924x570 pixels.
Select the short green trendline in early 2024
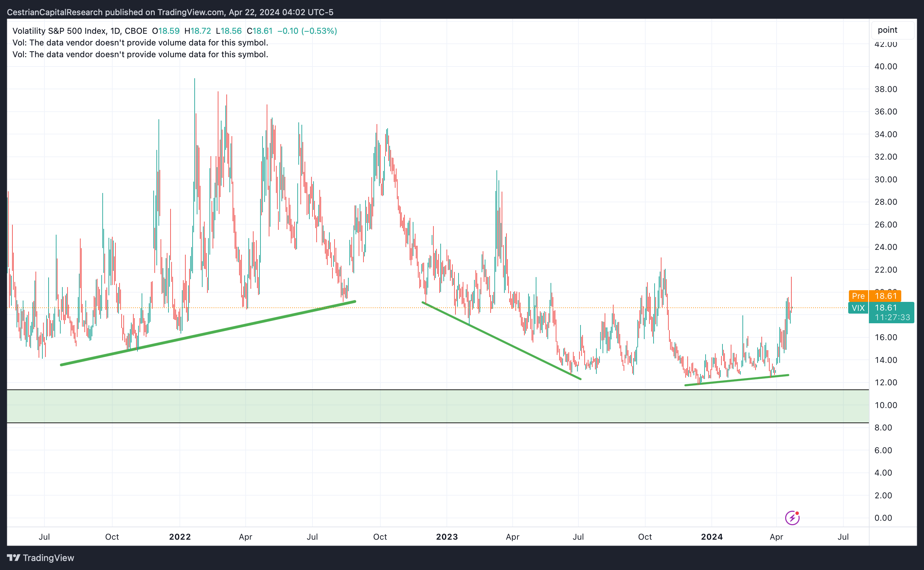[x=737, y=380]
